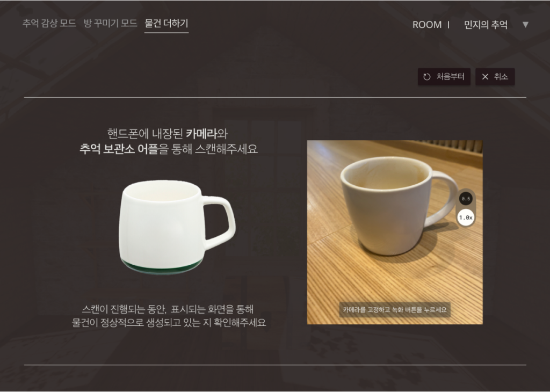Expand the room dropdown triangle arrow
The image size is (550, 392).
tap(525, 25)
